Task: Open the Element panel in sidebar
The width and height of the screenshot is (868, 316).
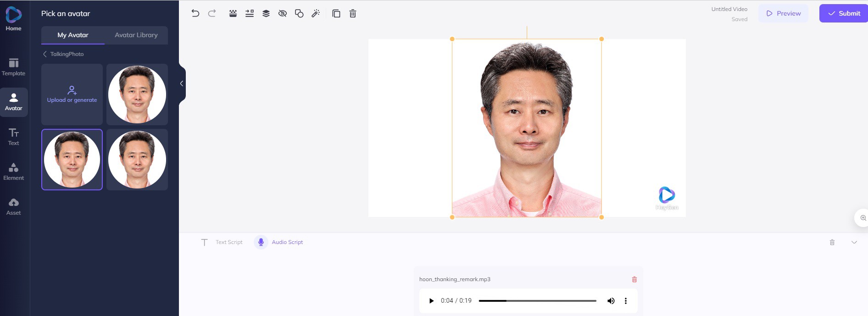Action: [14, 172]
